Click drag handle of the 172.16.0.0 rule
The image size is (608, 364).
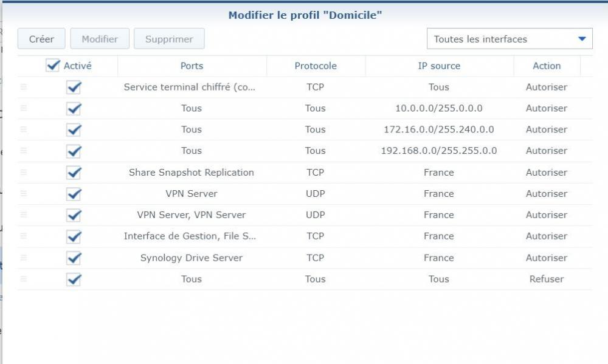coord(24,129)
